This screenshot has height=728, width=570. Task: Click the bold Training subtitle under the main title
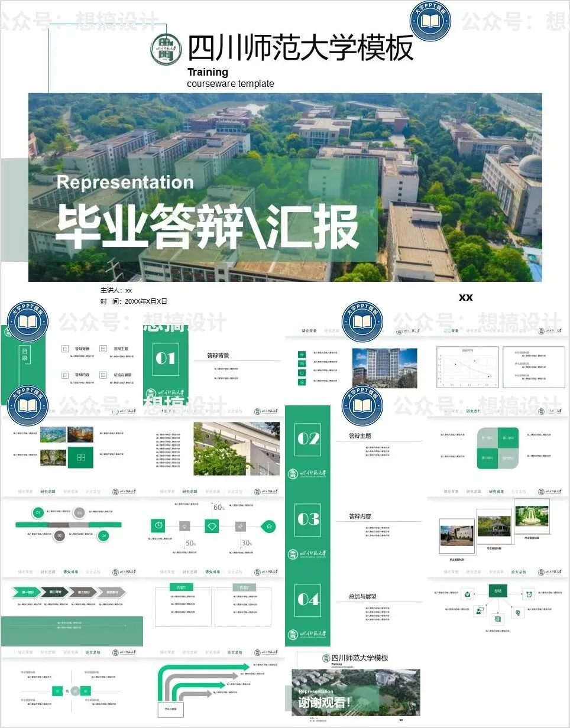(208, 72)
